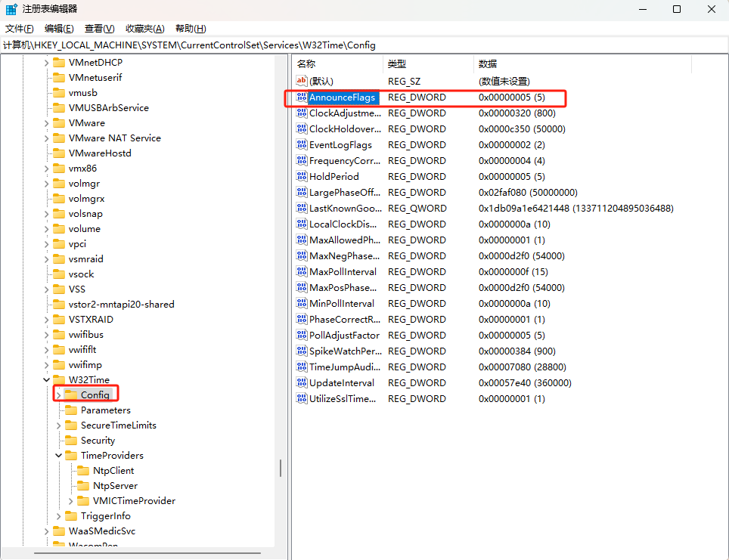Click the NtpClient folder icon
This screenshot has height=560, width=729.
pos(83,470)
